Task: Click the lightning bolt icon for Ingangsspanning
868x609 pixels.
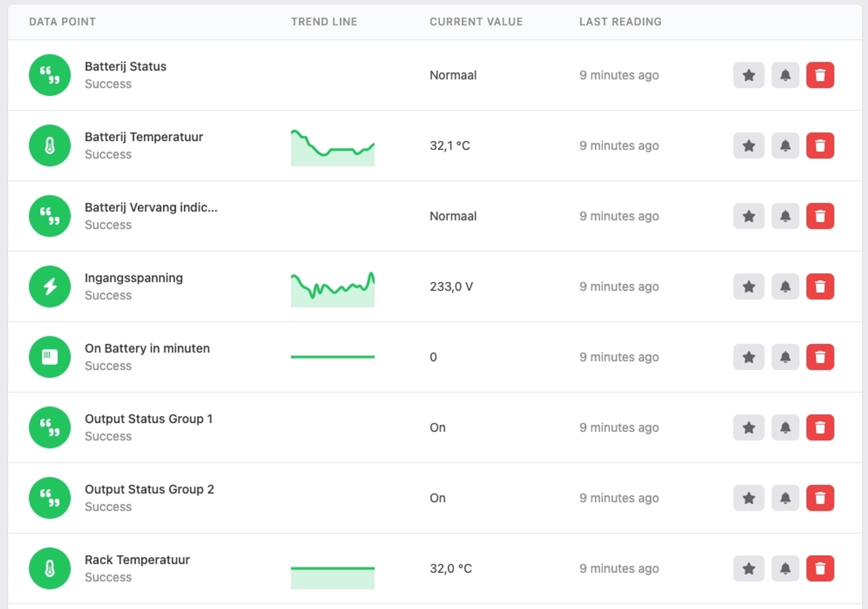Action: pyautogui.click(x=50, y=287)
